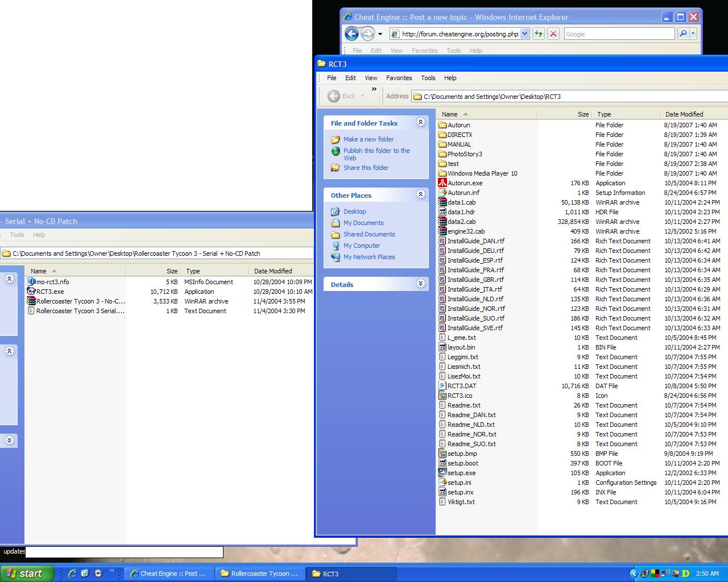The image size is (728, 582).
Task: Open My Network Places from Other Places
Action: (x=369, y=257)
